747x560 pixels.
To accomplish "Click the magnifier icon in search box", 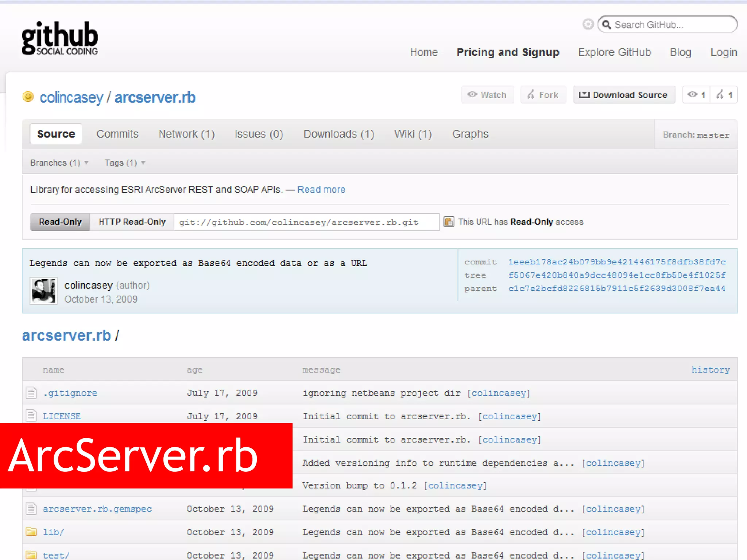I will pos(606,24).
